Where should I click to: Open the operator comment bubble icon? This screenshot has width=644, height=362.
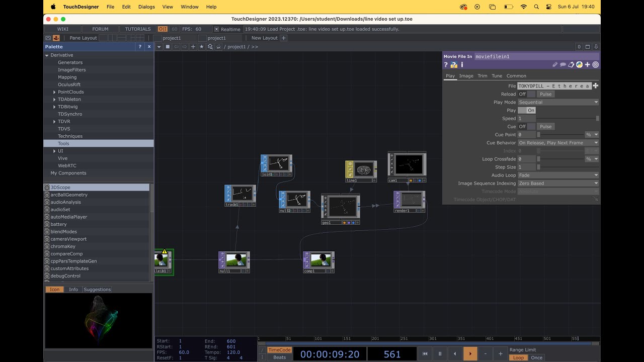point(563,65)
